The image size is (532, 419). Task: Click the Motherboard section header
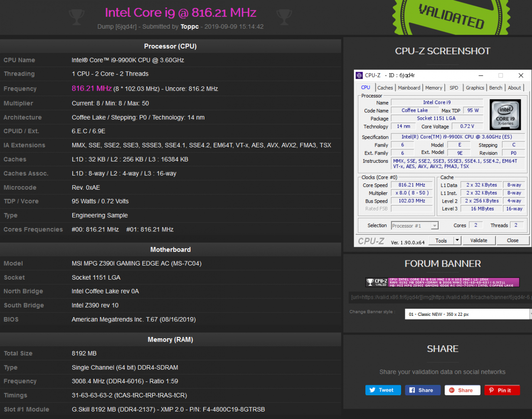[x=170, y=250]
